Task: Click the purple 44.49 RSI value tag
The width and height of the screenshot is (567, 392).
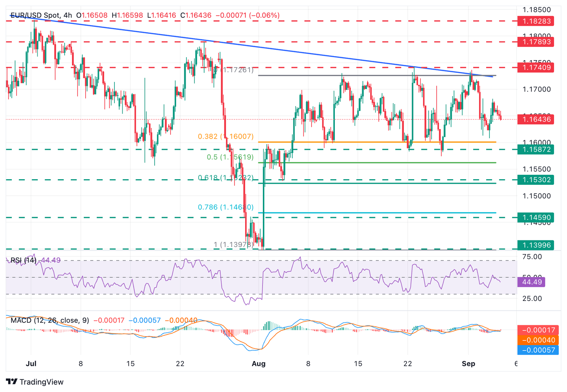Action: 531,282
